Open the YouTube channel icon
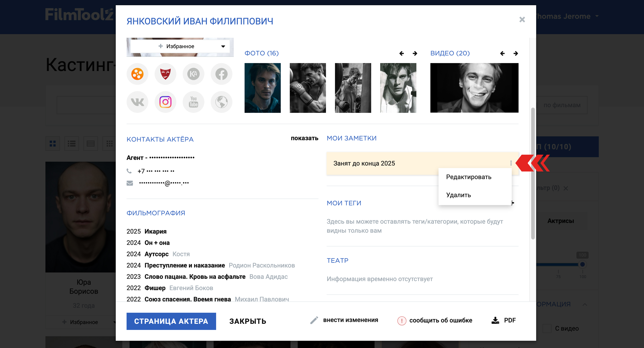 click(193, 102)
